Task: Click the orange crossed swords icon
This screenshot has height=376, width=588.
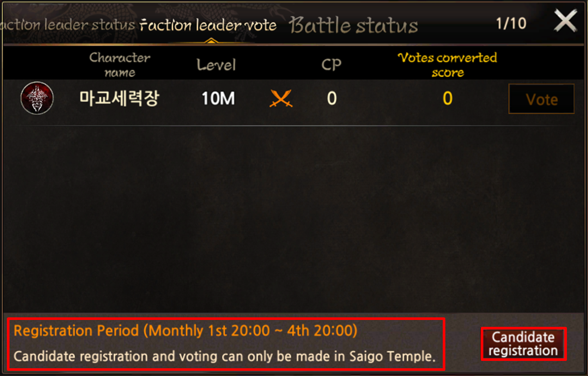Action: point(281,99)
